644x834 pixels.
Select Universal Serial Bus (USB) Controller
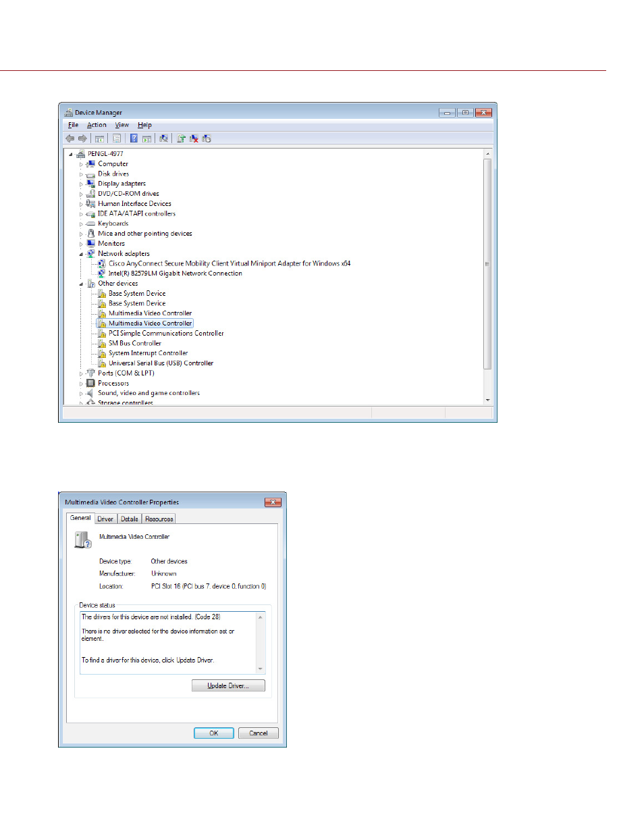click(x=161, y=363)
